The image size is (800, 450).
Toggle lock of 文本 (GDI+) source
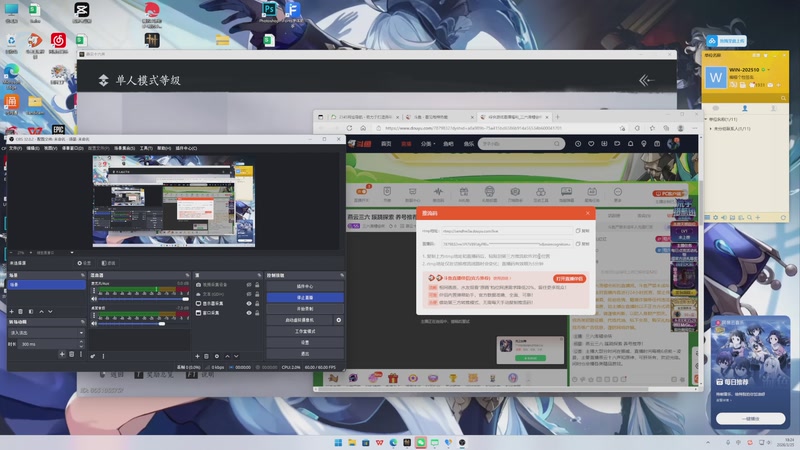(257, 294)
